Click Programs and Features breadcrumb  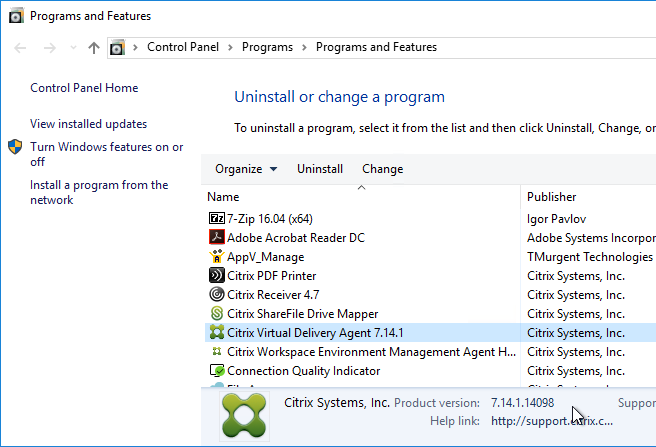point(376,47)
